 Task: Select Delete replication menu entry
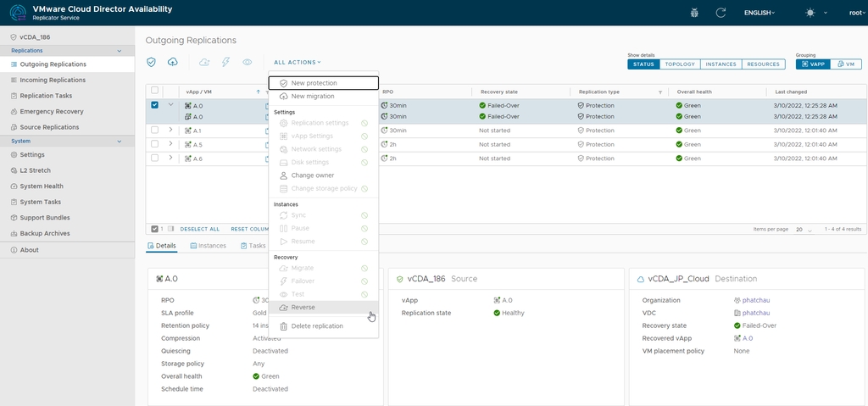coord(317,325)
